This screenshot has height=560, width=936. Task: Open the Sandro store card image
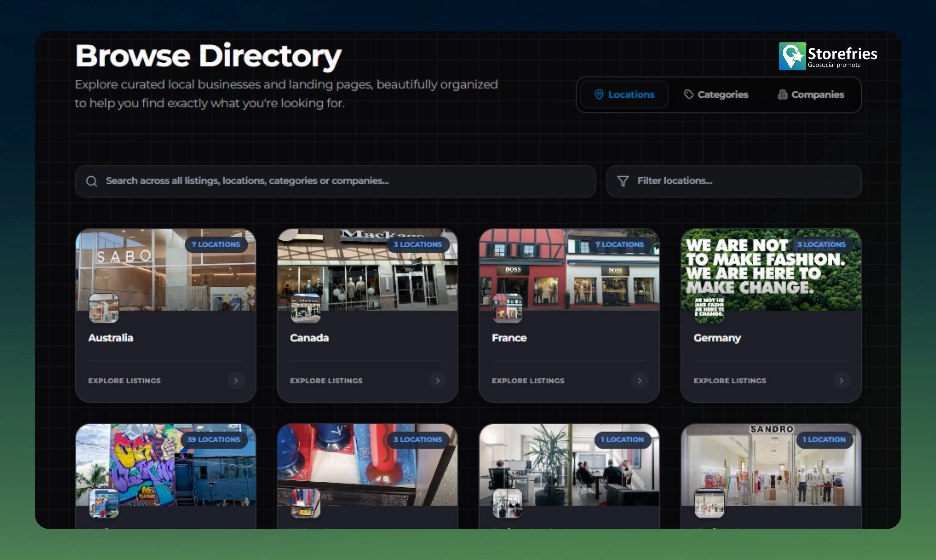point(771,465)
